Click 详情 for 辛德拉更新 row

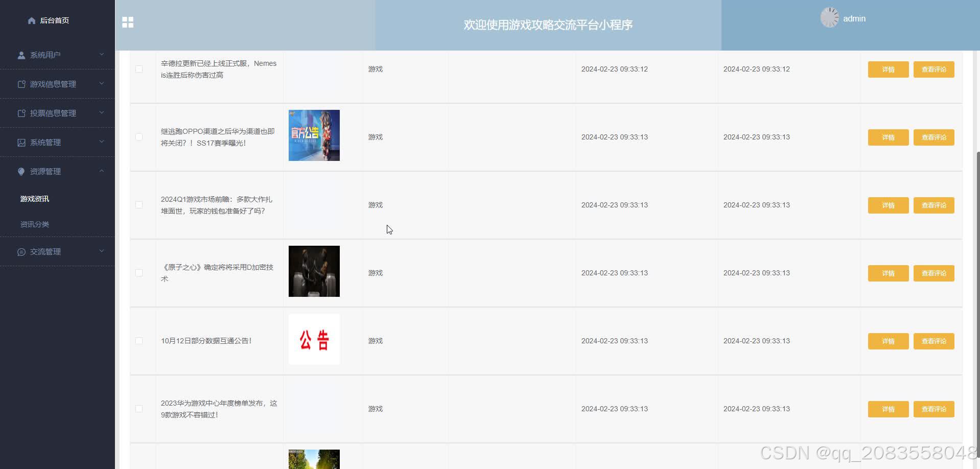888,69
